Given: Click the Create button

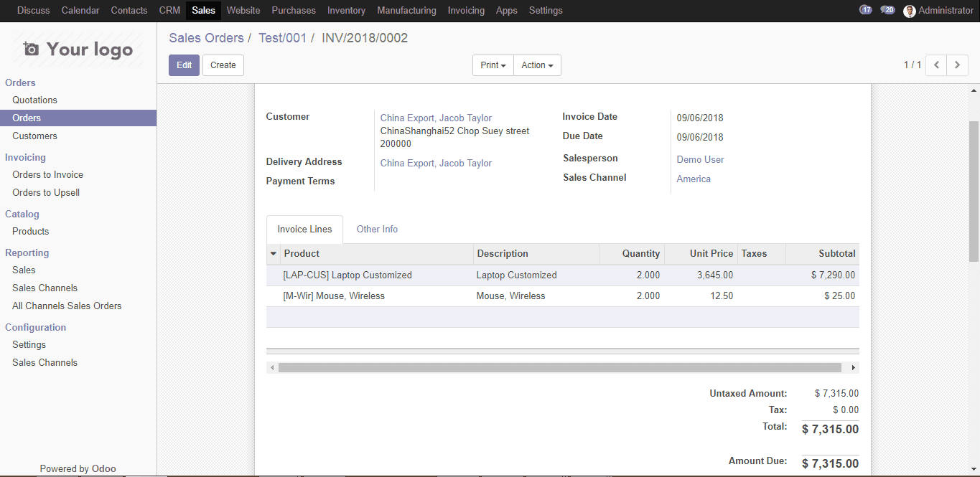Looking at the screenshot, I should tap(223, 65).
